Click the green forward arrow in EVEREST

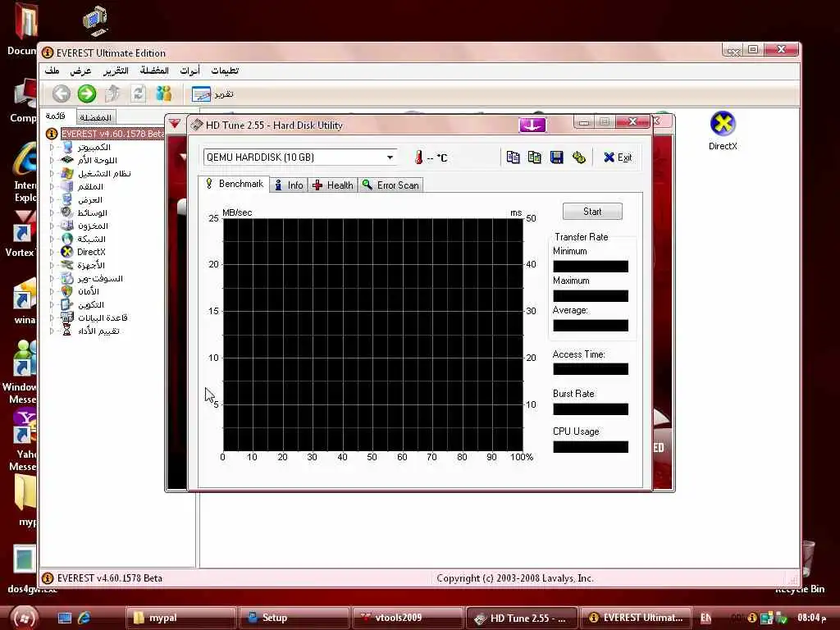click(87, 94)
